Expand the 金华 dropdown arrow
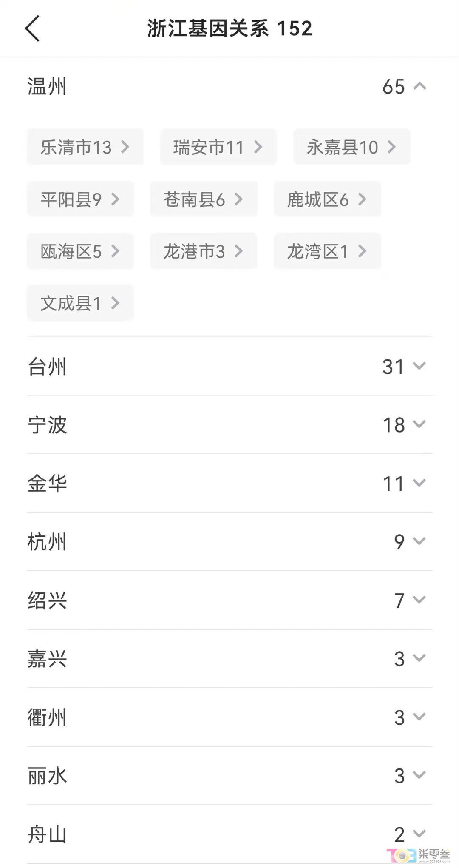Screen dimensions: 459x868 [419, 483]
